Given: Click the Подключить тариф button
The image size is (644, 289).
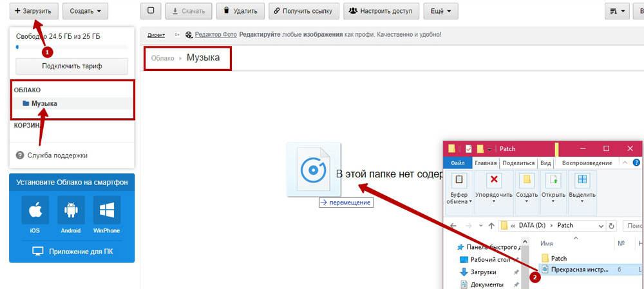Looking at the screenshot, I should 72,66.
